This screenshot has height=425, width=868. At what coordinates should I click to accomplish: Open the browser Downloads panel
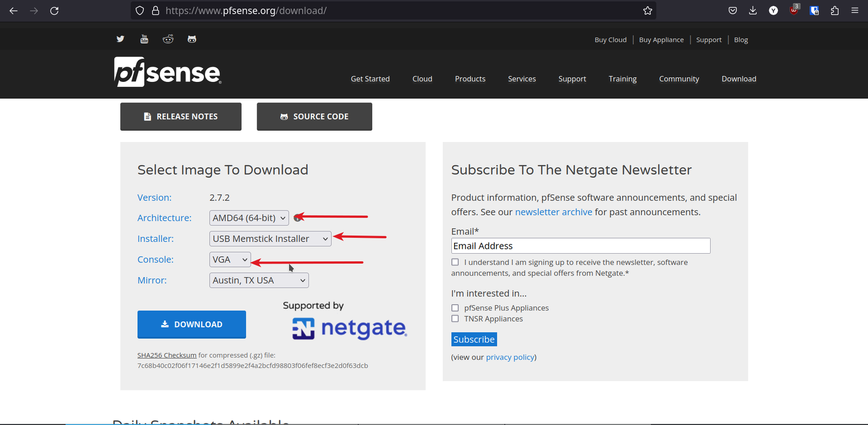pos(753,11)
